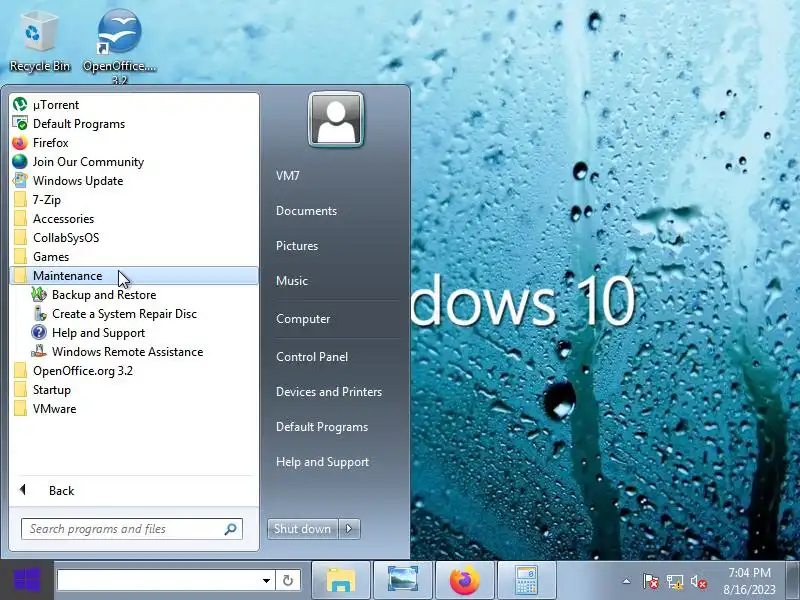
Task: Click the network status tray icon
Action: tap(675, 582)
